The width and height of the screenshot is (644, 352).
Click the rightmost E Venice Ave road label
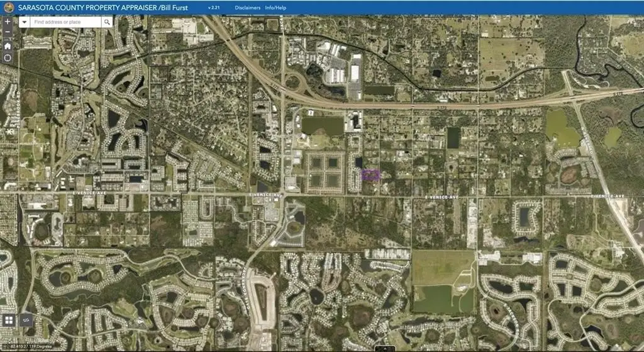point(607,196)
